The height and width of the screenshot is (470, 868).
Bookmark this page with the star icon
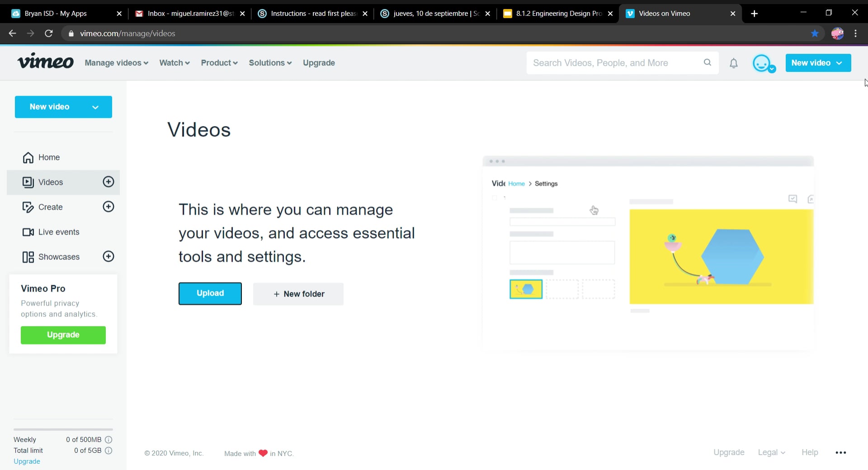tap(815, 33)
